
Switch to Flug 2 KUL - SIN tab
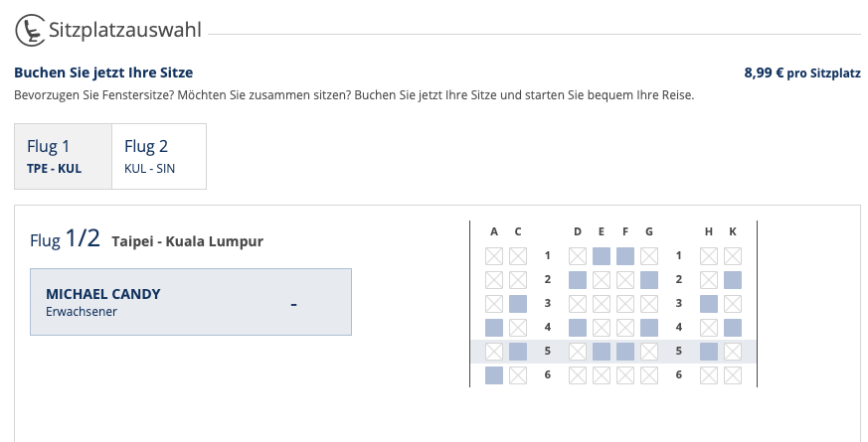(x=159, y=157)
